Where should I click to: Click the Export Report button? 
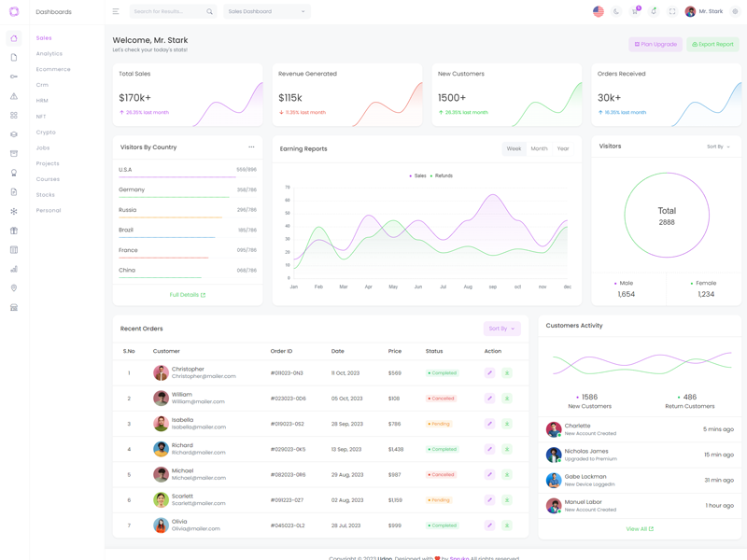pyautogui.click(x=712, y=44)
